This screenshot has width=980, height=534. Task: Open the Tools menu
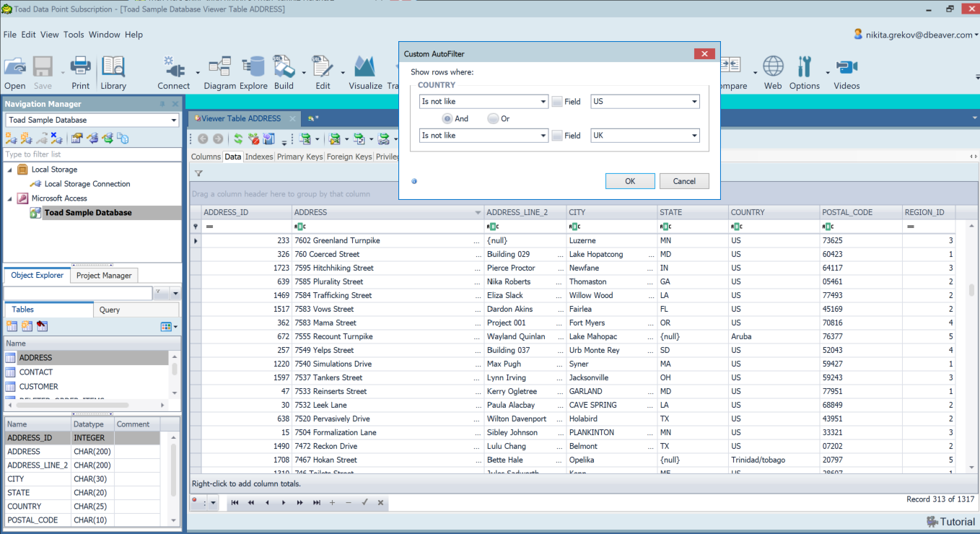[x=74, y=35]
